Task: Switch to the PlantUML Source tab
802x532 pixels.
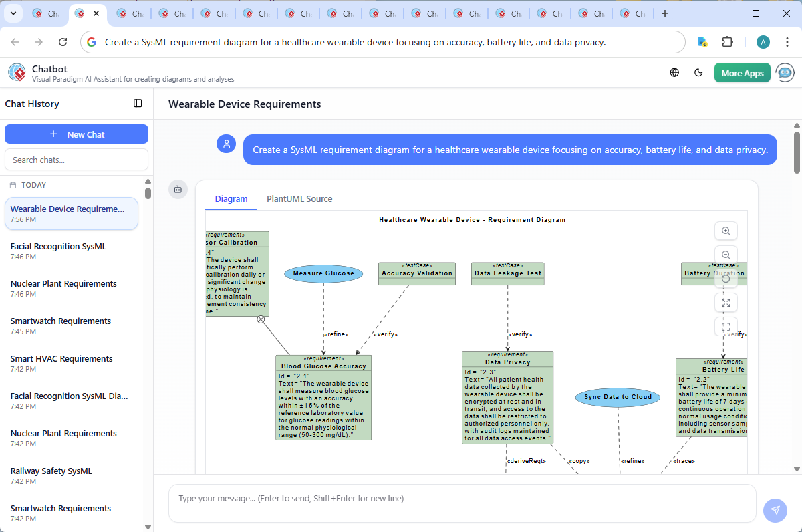Action: coord(299,198)
